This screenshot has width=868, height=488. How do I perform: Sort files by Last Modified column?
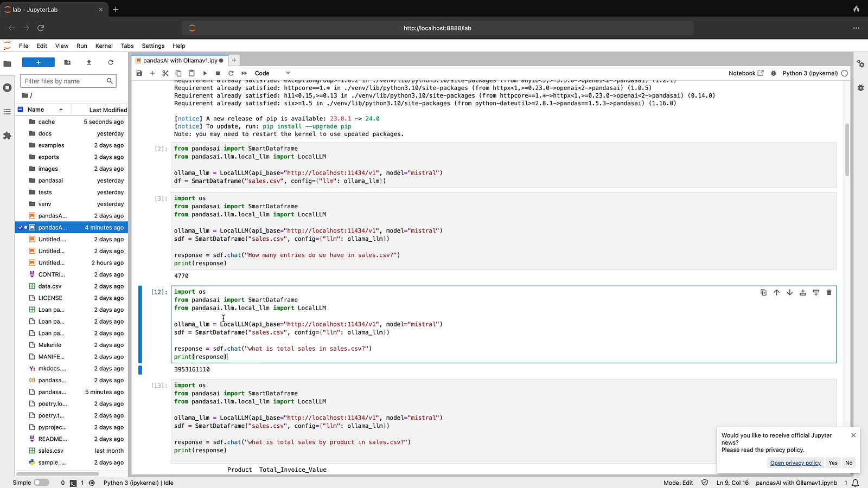(107, 110)
